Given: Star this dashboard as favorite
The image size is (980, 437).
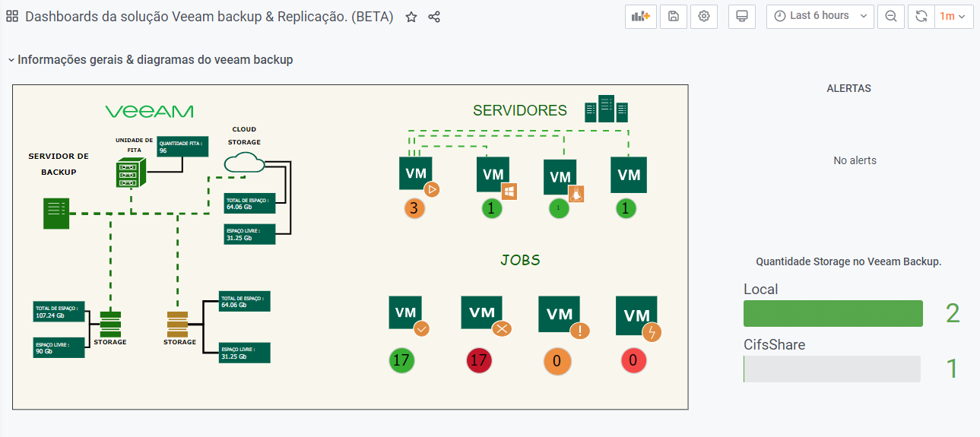Looking at the screenshot, I should (411, 17).
